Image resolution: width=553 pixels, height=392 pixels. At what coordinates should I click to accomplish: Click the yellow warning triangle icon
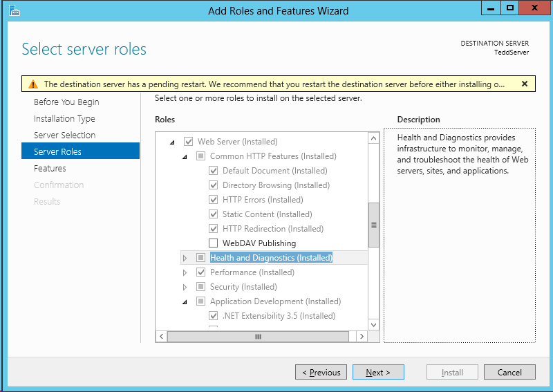(x=33, y=84)
